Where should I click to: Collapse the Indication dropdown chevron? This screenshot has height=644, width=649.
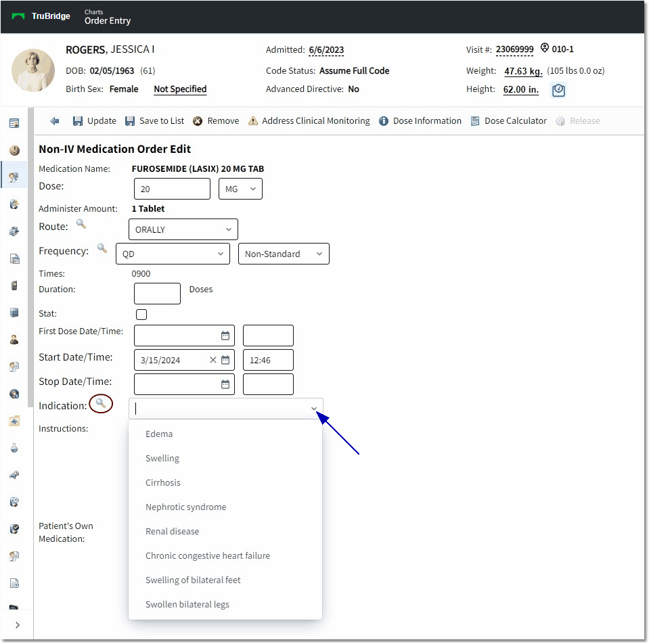tap(314, 409)
